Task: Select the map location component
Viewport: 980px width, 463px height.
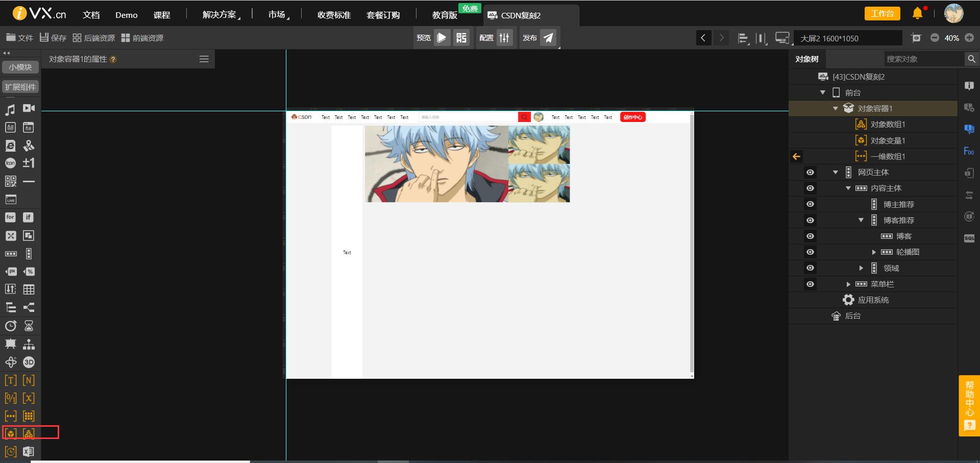Action: point(29,145)
